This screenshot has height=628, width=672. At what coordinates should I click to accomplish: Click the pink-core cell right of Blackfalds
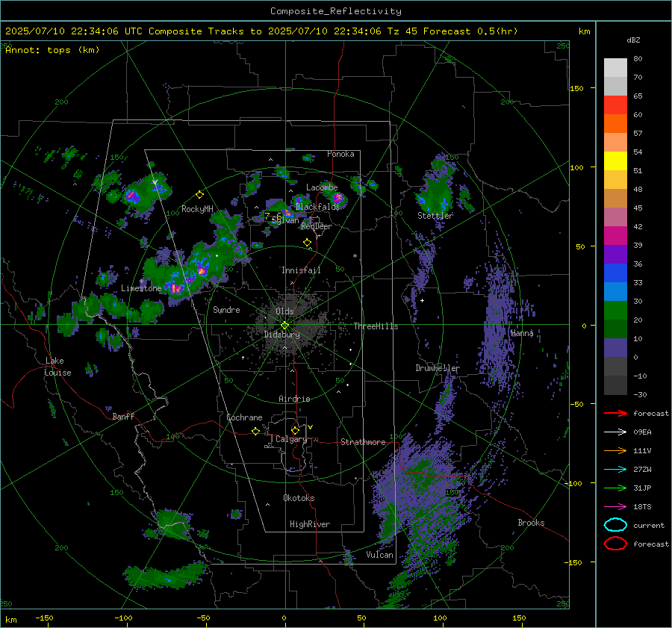coord(337,198)
